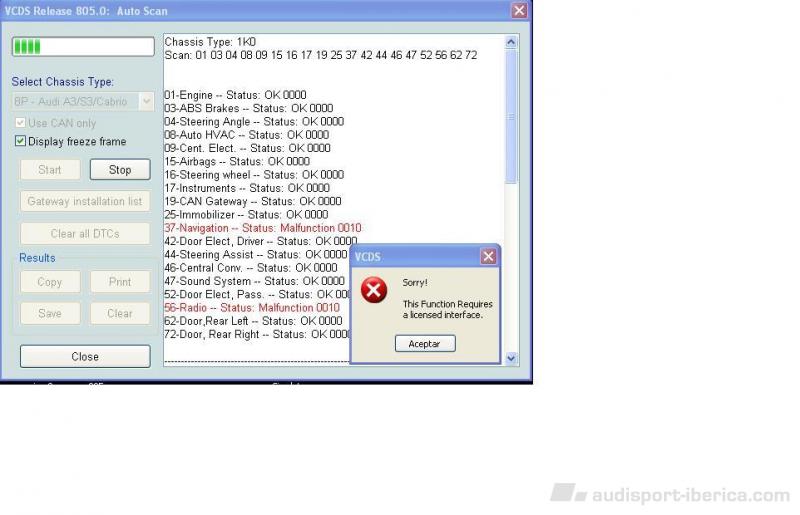
Task: Select the 01-Engine Status OK line
Action: tap(235, 95)
